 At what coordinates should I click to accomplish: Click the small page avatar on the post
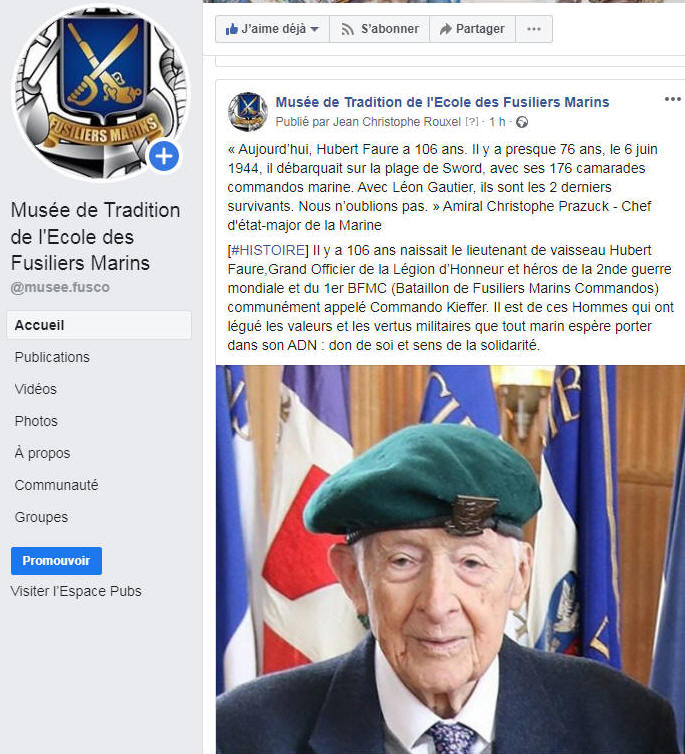[x=248, y=112]
